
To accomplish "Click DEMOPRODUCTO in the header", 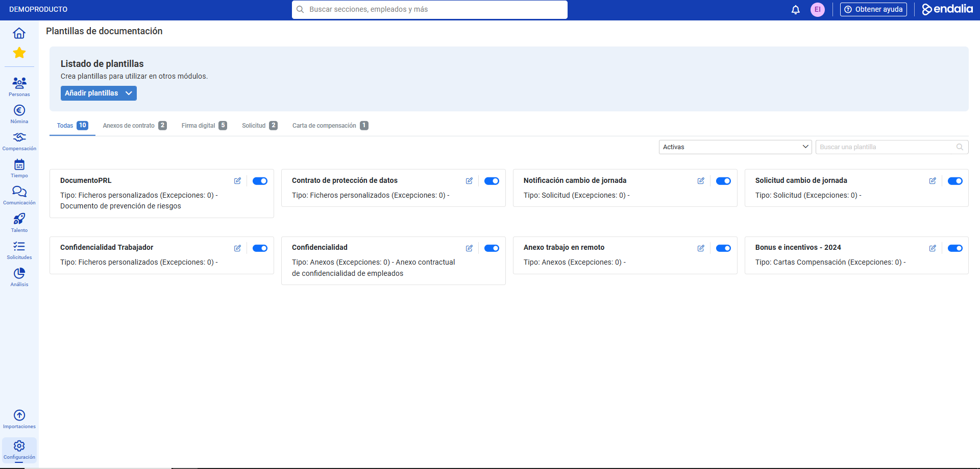I will pyautogui.click(x=38, y=9).
